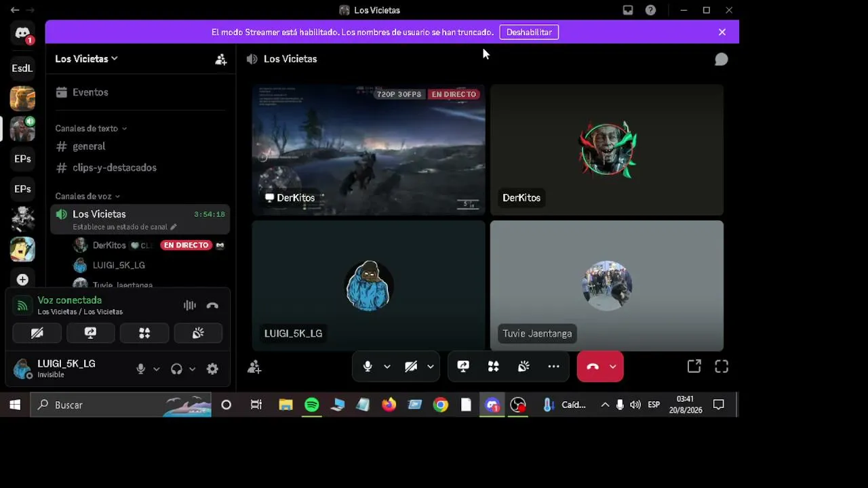Open the general text channel
Screen dimensions: 868x488
[x=140, y=146]
